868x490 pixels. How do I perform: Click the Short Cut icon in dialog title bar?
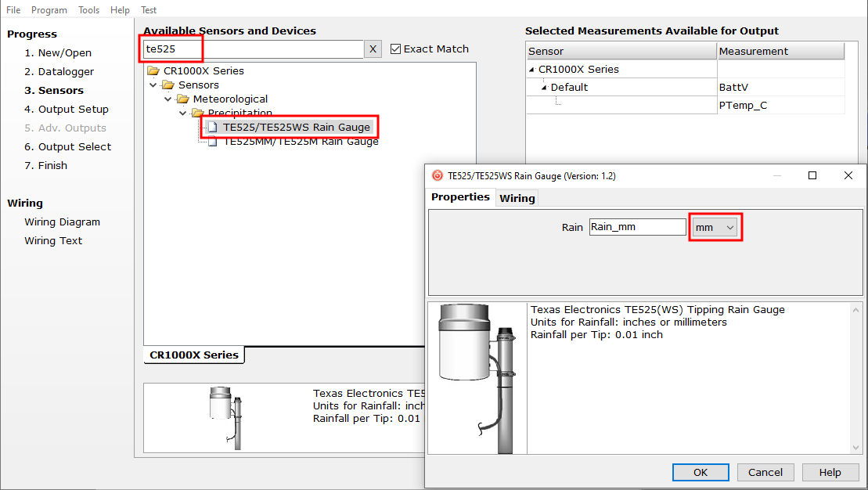pyautogui.click(x=437, y=175)
